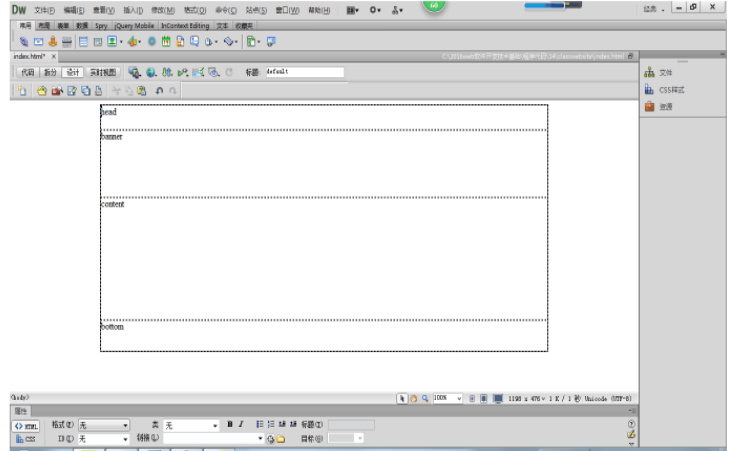Open the Format (格式) dropdown

click(x=125, y=426)
